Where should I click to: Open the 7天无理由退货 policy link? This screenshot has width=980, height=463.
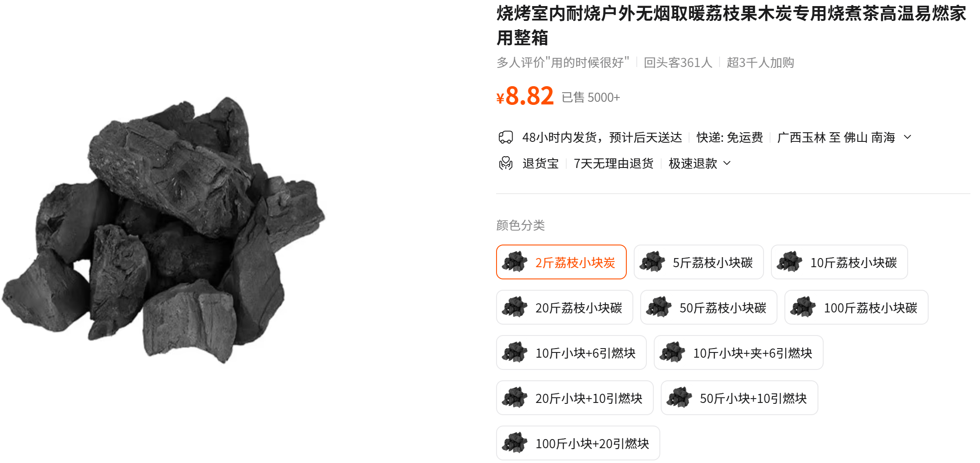[614, 164]
